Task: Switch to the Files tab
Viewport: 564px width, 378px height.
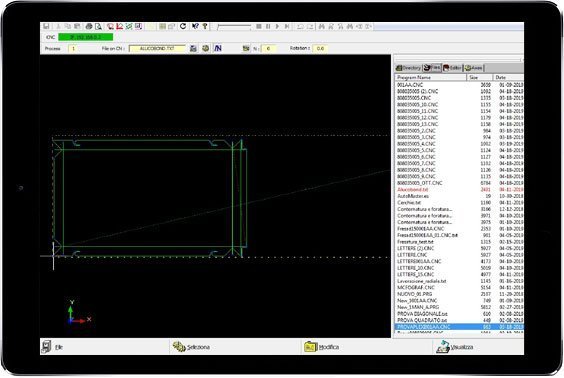Action: coord(432,67)
